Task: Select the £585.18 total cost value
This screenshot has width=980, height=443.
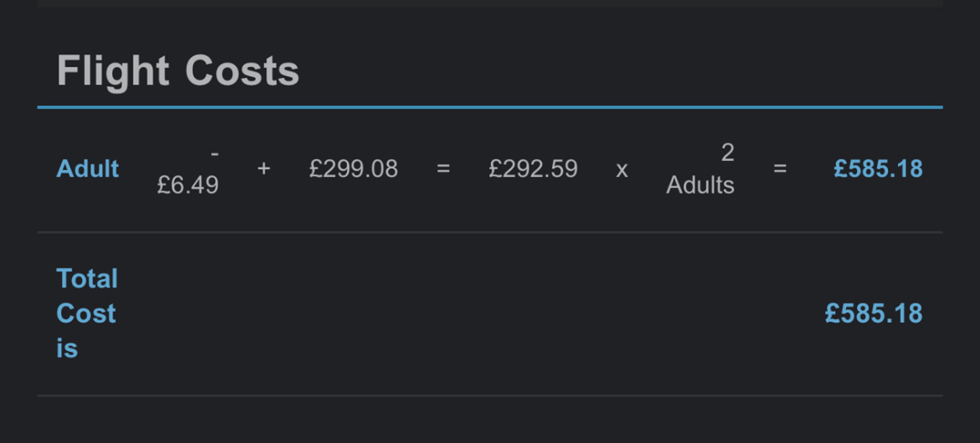Action: tap(874, 313)
